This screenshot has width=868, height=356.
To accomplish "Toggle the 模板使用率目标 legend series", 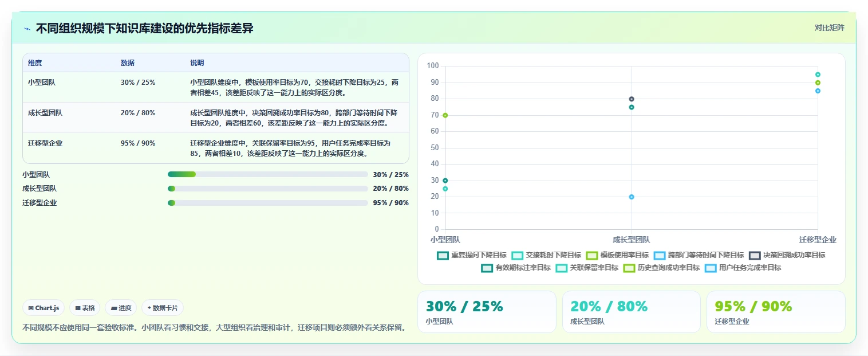I will pos(617,255).
